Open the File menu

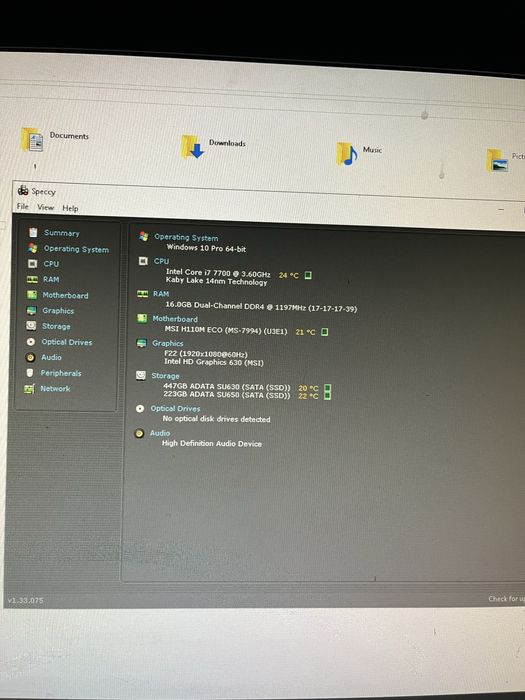pyautogui.click(x=22, y=206)
